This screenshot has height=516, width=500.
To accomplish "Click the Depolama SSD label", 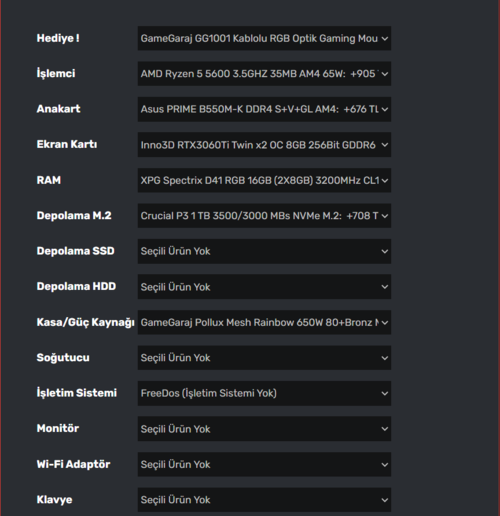I will [x=75, y=251].
